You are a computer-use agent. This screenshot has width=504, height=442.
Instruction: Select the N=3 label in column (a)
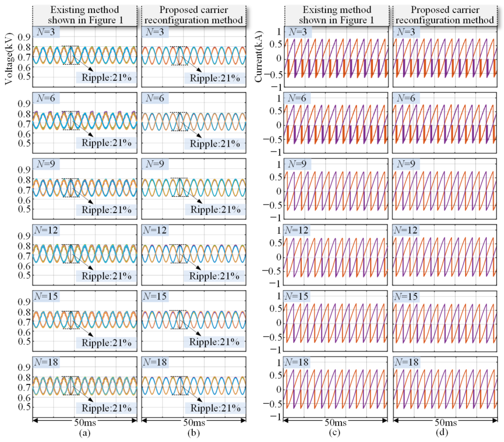click(46, 32)
